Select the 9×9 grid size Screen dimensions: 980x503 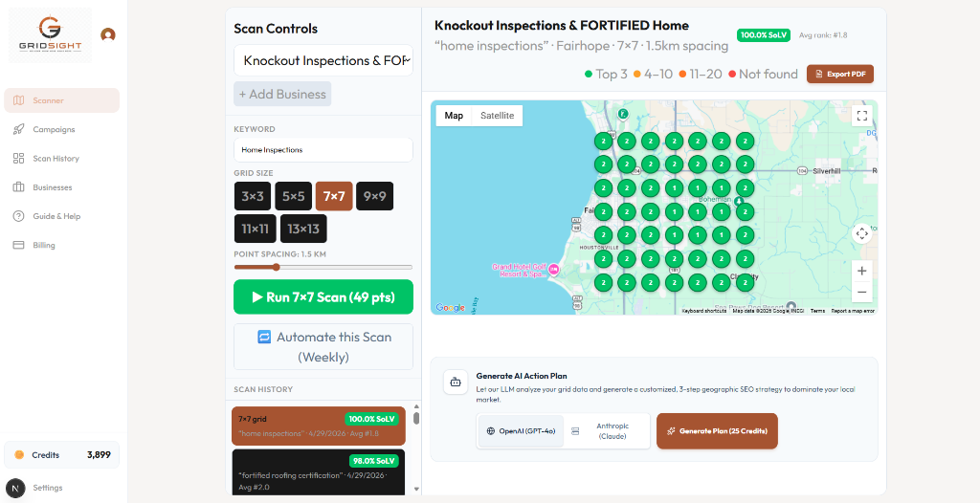[374, 196]
